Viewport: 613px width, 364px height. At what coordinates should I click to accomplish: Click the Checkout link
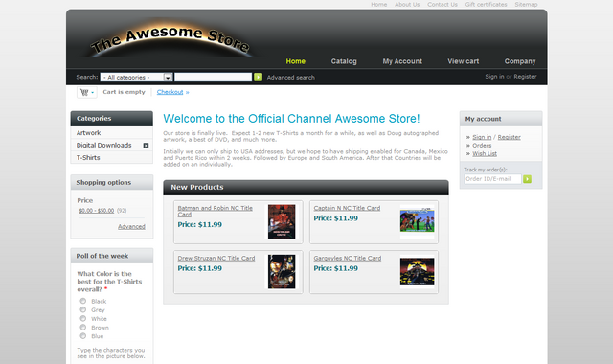click(x=170, y=92)
